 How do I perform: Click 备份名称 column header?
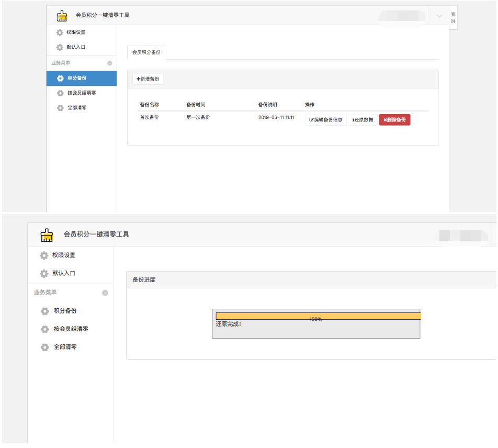pos(150,105)
